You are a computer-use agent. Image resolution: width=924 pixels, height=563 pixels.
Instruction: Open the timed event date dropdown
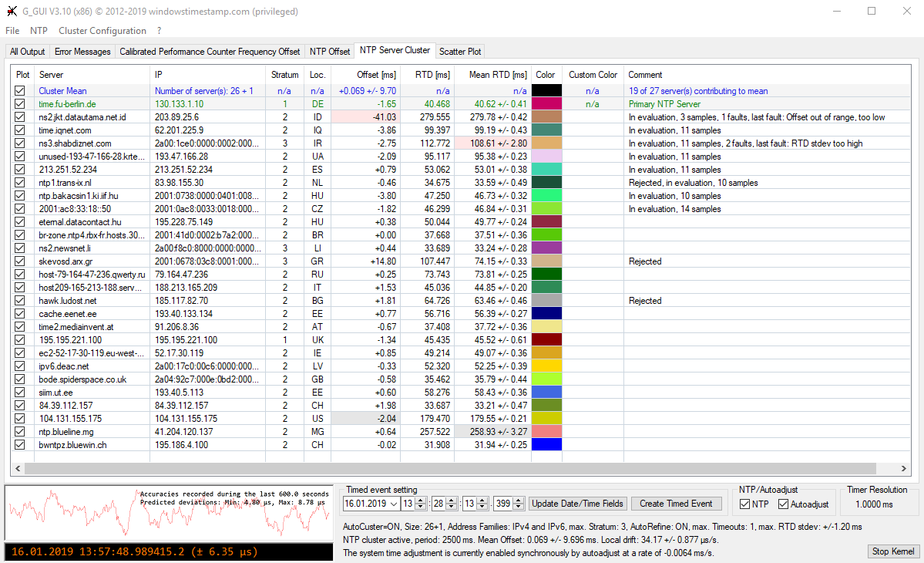(393, 504)
